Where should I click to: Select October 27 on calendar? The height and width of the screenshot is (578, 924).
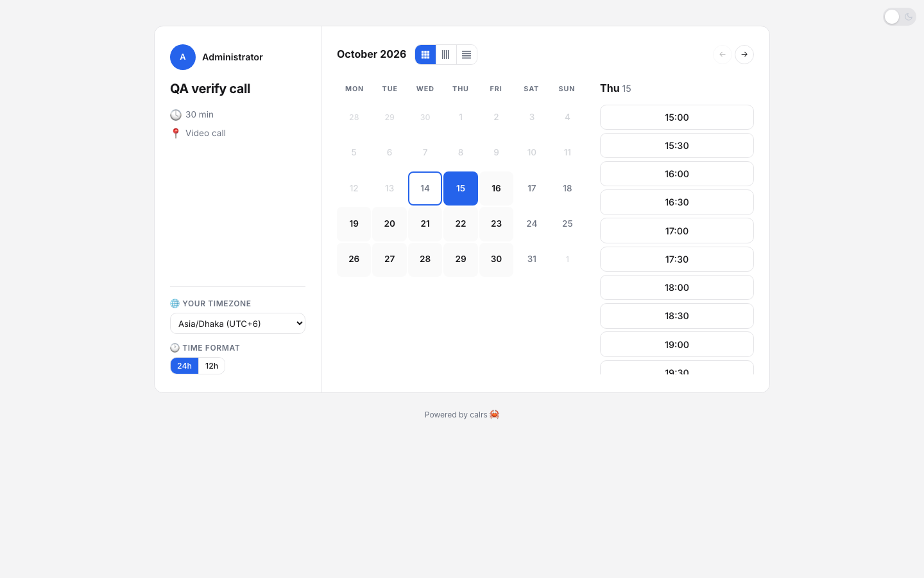[x=389, y=259]
